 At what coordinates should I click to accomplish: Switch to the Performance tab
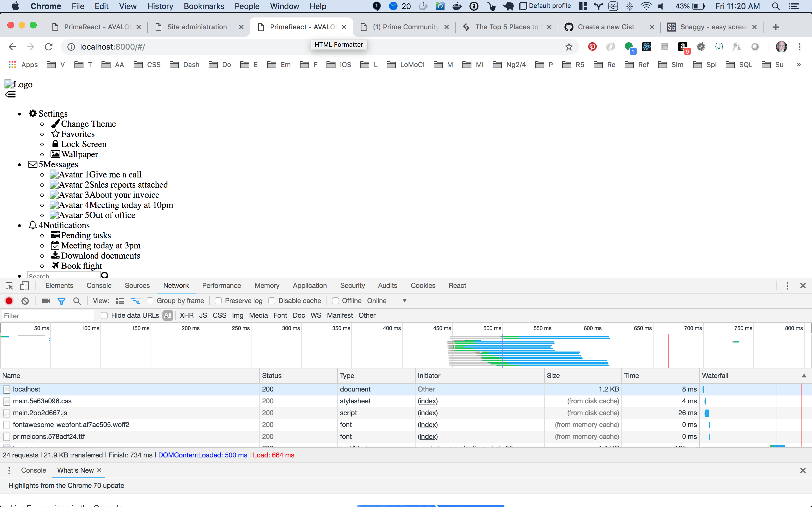click(221, 285)
